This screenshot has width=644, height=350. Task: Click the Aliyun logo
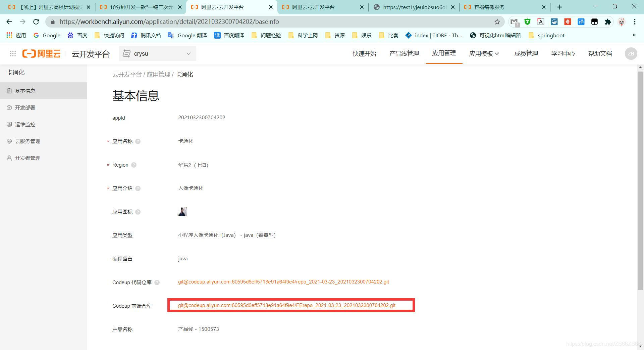tap(41, 53)
